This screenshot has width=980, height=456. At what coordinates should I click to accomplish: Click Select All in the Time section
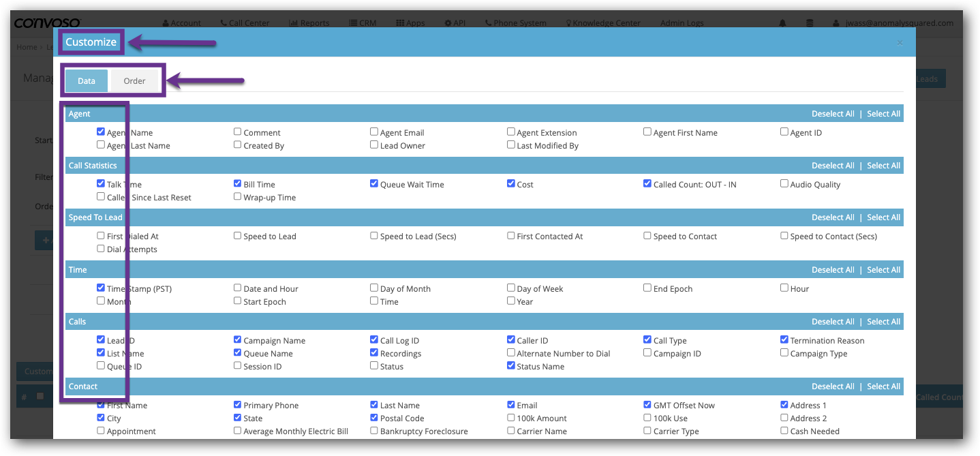click(x=883, y=270)
